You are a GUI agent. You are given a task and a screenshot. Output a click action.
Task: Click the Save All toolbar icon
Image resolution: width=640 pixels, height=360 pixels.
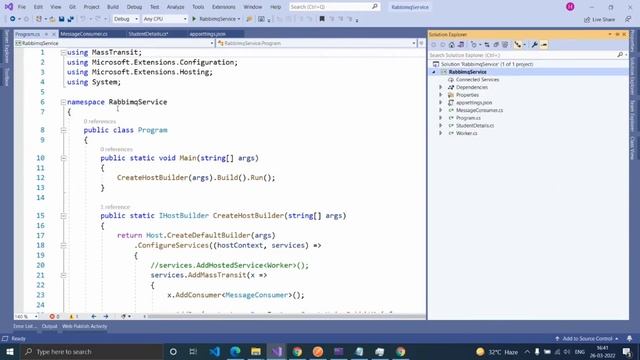70,19
